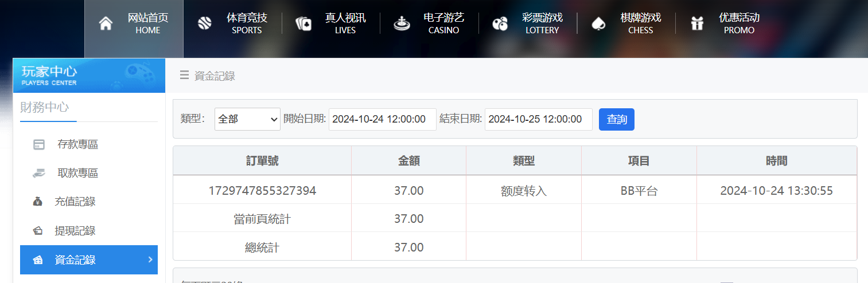Open 充值記錄 in the sidebar

point(75,202)
